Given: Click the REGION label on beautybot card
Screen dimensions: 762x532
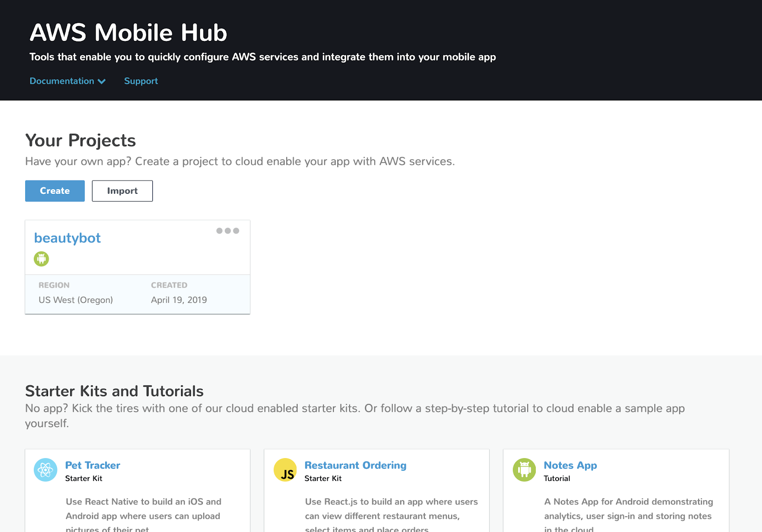Looking at the screenshot, I should [54, 285].
